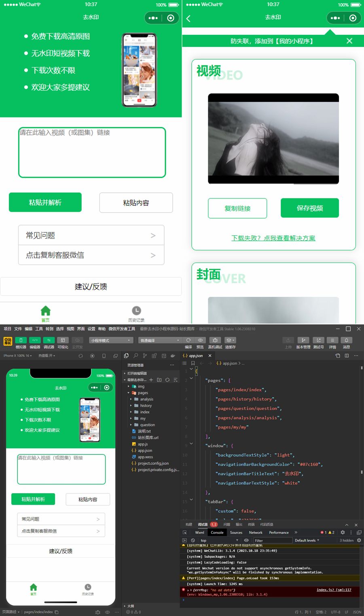Click the 模拟器 simulator toolbar icon
The image size is (364, 616).
coord(21,340)
